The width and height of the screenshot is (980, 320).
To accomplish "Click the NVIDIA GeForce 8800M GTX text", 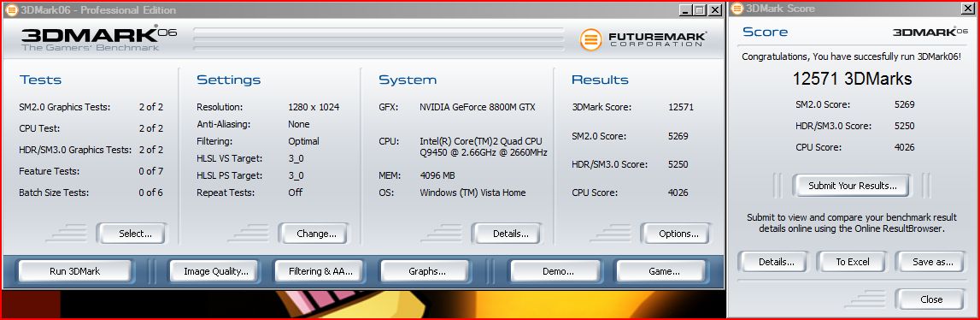I will point(478,107).
